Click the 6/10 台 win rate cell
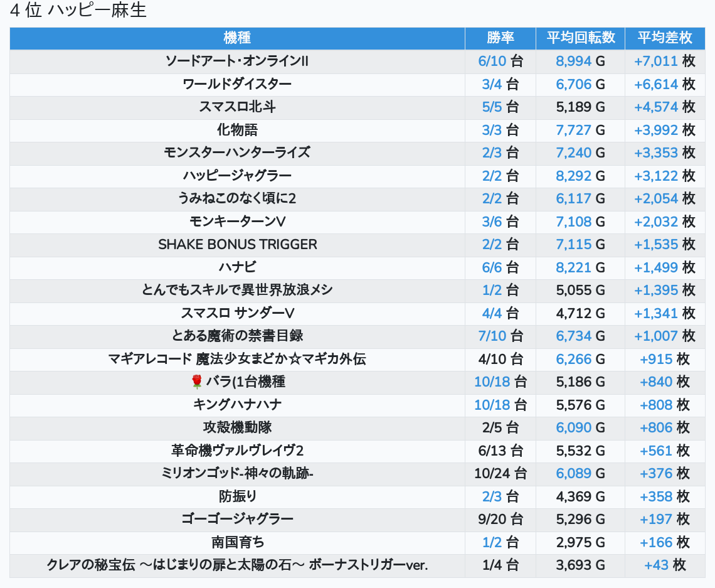The image size is (715, 588). 500,61
